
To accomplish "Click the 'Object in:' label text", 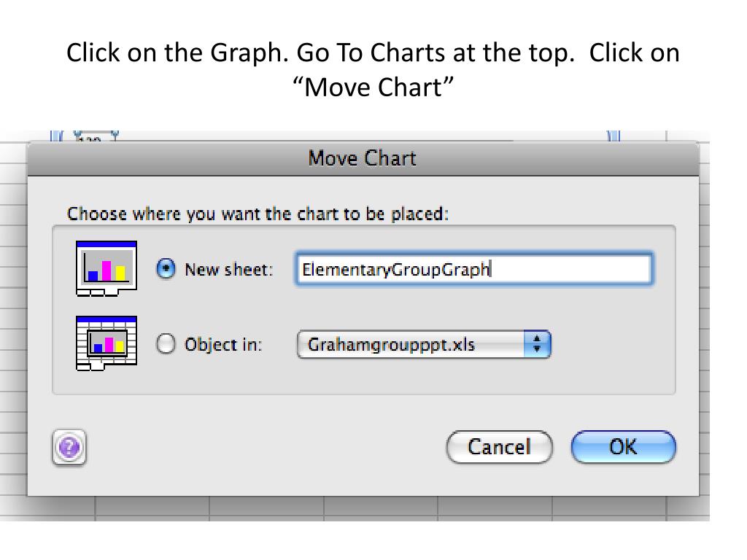I will coord(222,344).
